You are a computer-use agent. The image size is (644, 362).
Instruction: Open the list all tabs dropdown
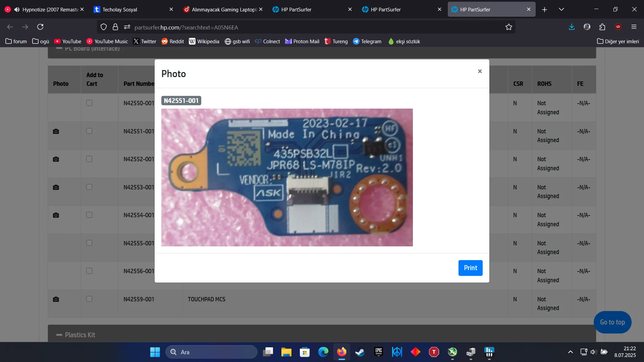pos(561,9)
